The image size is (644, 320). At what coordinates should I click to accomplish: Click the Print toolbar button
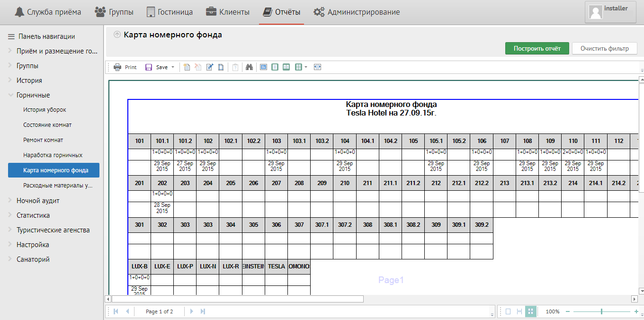(x=125, y=67)
